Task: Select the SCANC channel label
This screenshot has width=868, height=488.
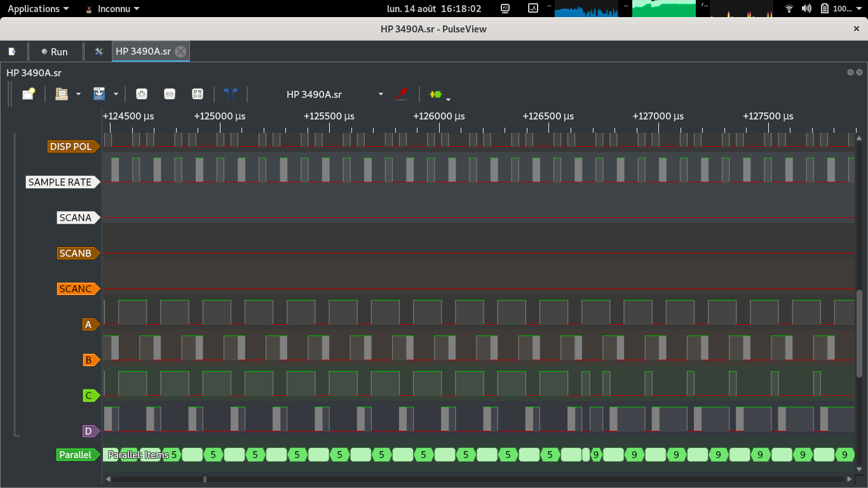Action: click(x=79, y=289)
